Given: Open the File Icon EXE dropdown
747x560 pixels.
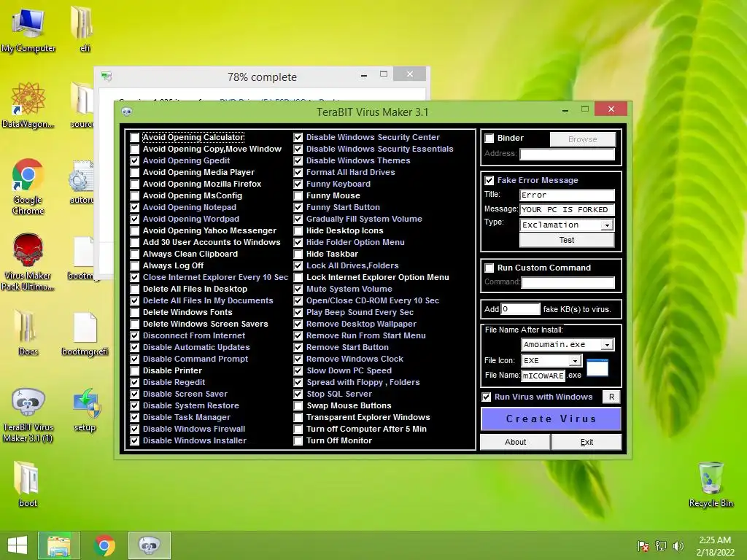Looking at the screenshot, I should pos(575,361).
